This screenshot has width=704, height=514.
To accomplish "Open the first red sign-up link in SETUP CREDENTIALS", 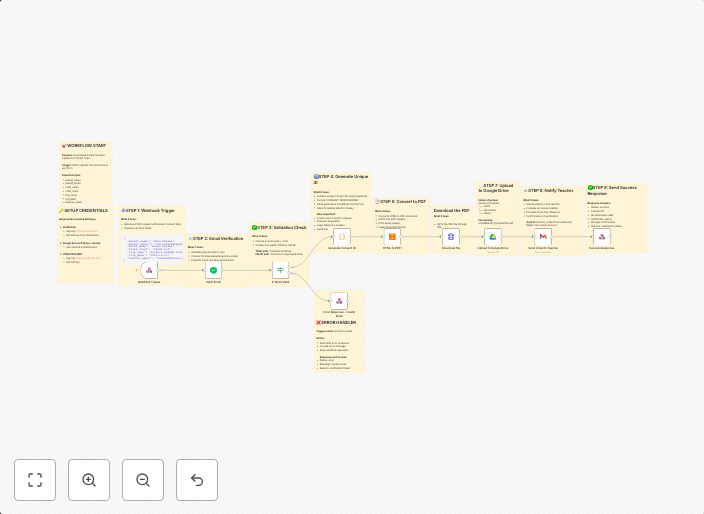I will (x=88, y=231).
